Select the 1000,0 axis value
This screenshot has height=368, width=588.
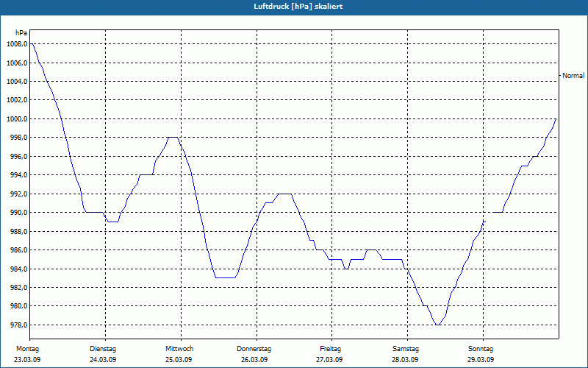coord(17,118)
